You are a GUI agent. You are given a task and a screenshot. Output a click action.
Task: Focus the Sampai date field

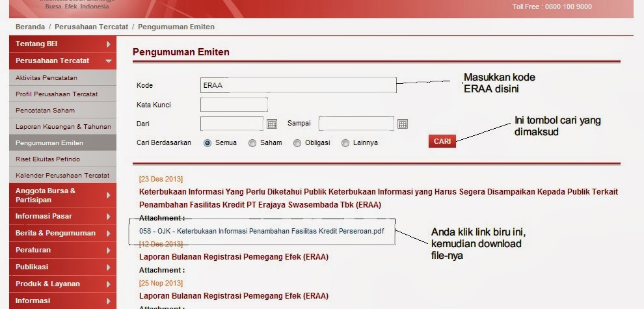click(356, 123)
